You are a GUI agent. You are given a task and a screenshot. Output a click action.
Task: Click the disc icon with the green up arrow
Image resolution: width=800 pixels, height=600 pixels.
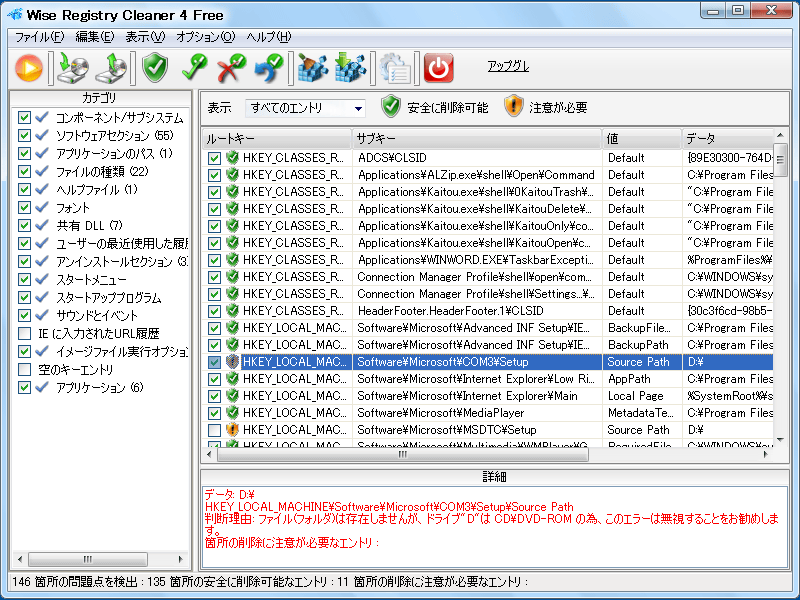point(111,68)
